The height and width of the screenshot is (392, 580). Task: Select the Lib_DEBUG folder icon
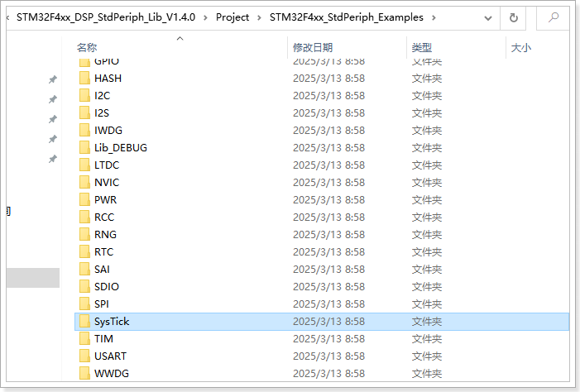point(84,147)
